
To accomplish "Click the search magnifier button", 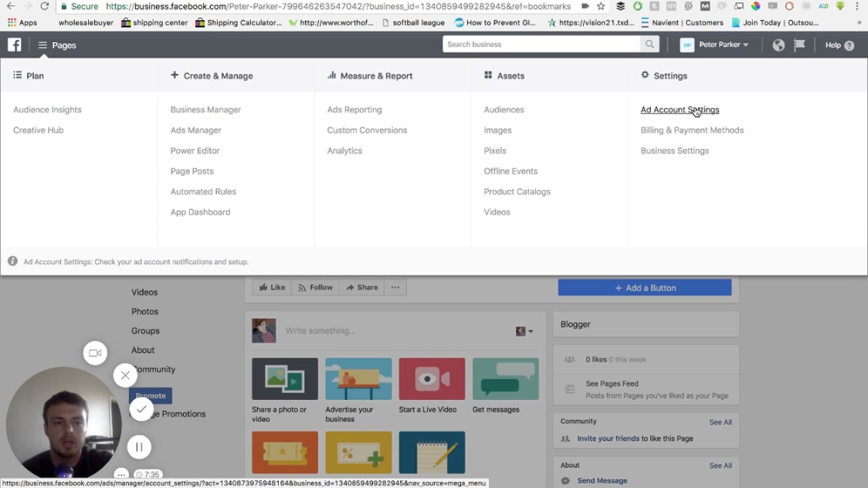I will point(649,44).
